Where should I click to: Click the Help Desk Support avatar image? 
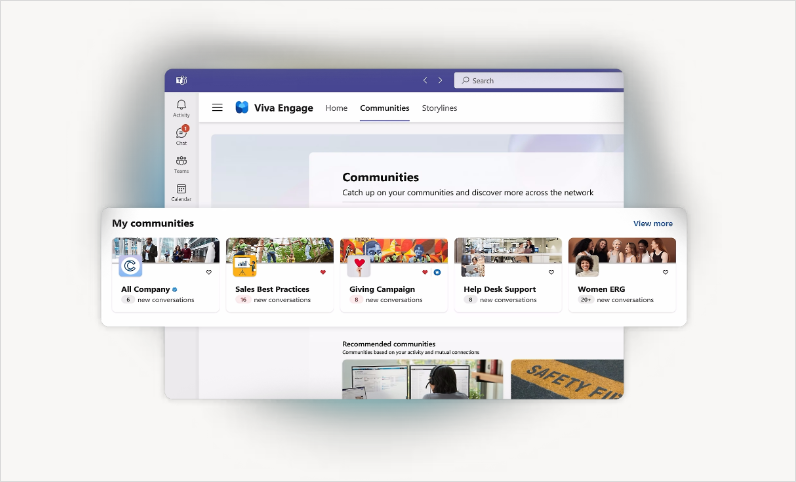(x=473, y=266)
